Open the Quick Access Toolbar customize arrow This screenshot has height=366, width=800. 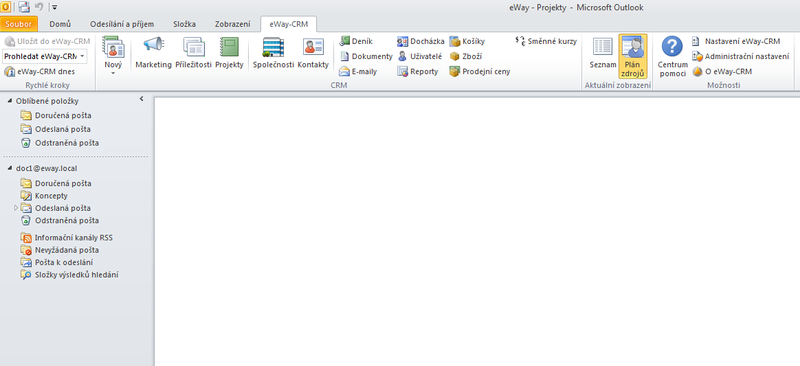click(x=55, y=7)
